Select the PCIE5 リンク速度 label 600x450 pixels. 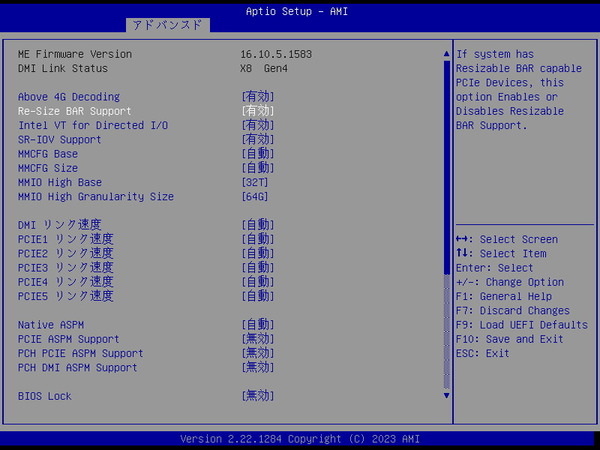(x=65, y=296)
